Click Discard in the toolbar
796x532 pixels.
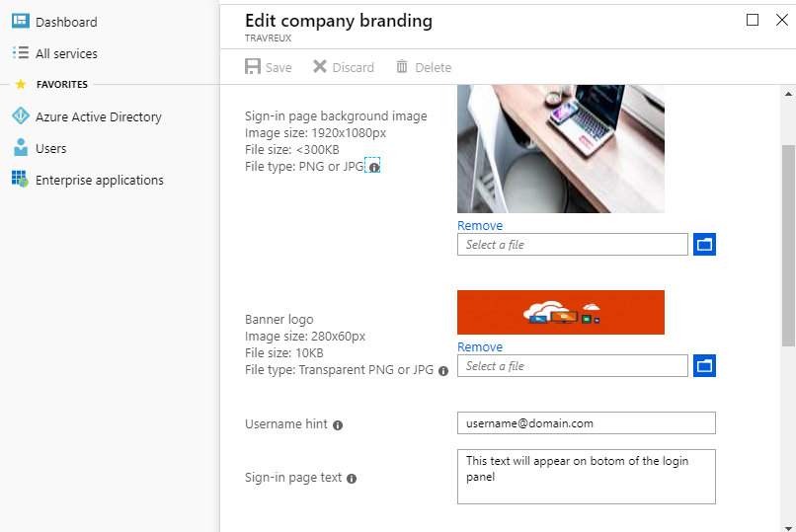tap(344, 67)
